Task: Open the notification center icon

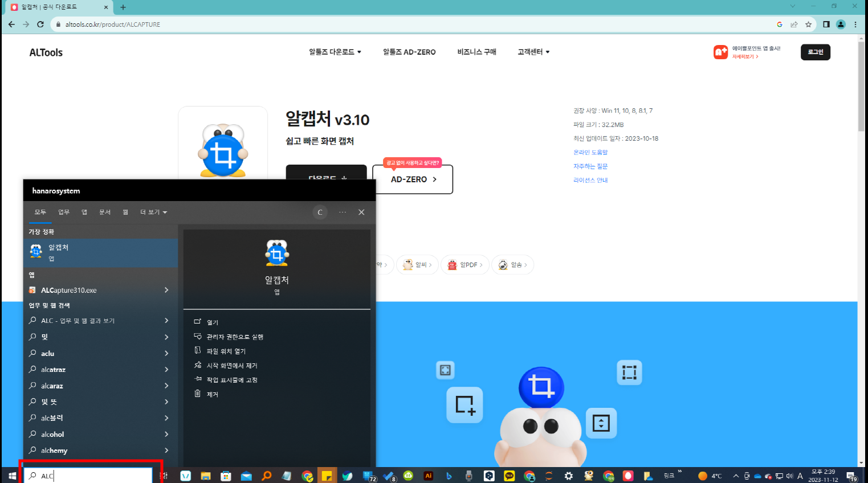Action: click(x=851, y=476)
